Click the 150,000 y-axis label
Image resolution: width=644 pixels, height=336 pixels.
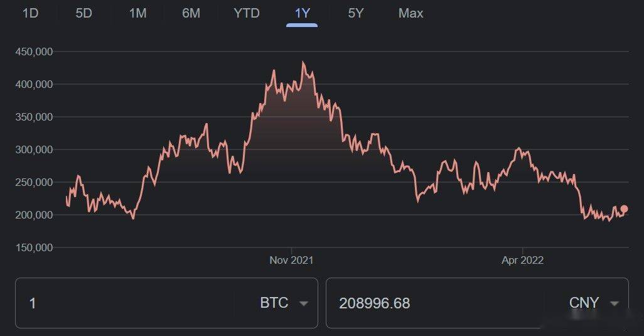click(x=34, y=247)
